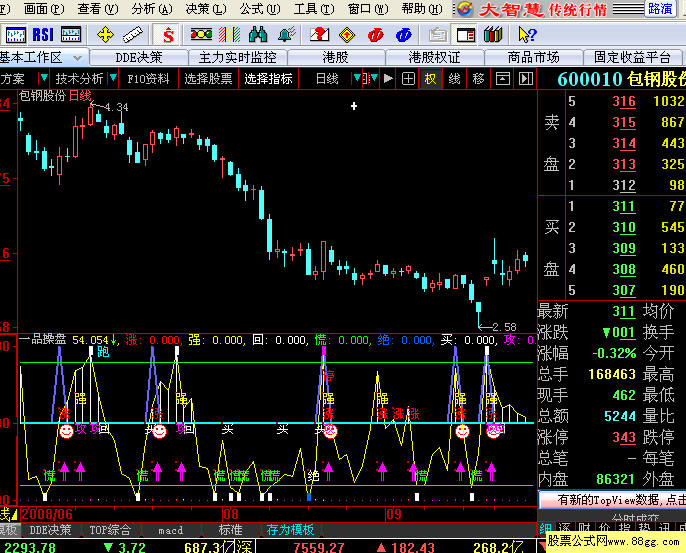Click the 2008/06 date on time axis

tap(47, 514)
